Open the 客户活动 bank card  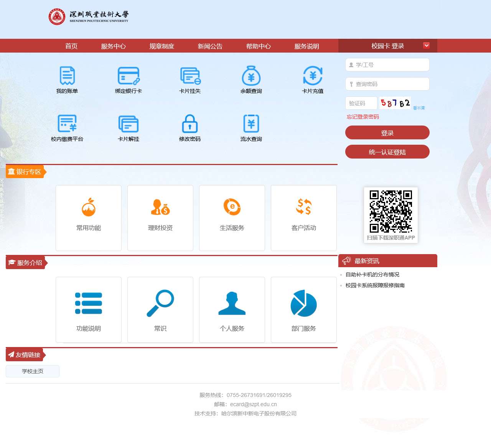click(x=304, y=218)
